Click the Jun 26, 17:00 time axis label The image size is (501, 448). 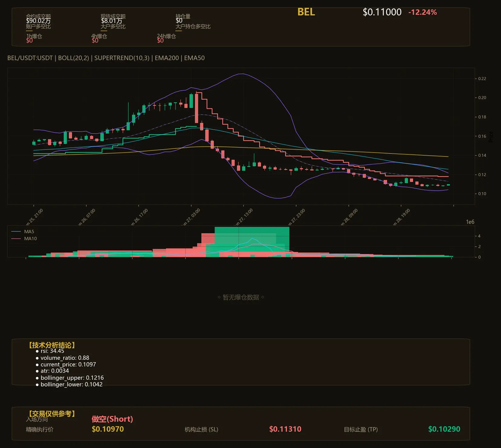[x=139, y=217]
